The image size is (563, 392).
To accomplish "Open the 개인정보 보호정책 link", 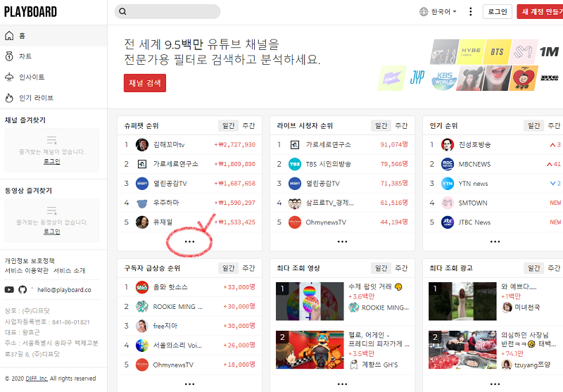I will (x=30, y=260).
